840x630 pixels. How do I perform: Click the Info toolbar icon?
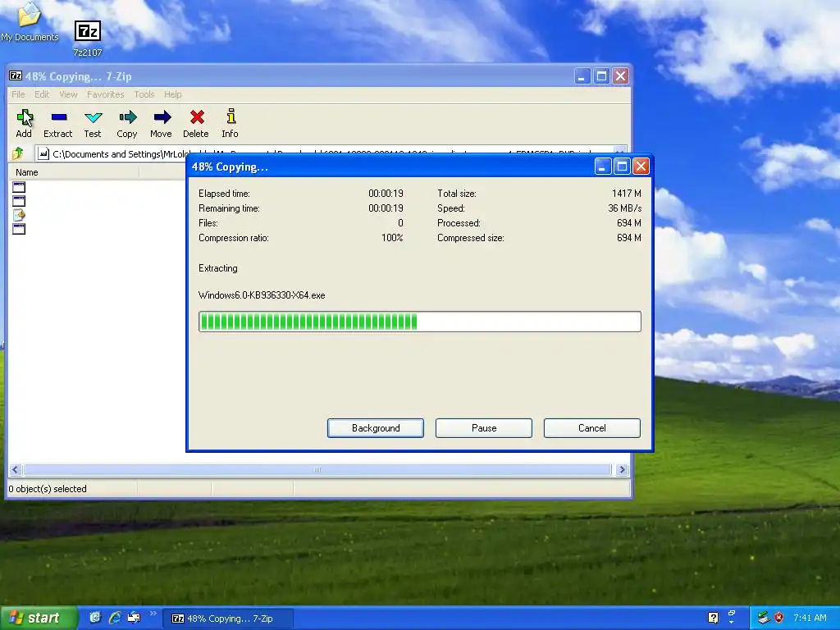(231, 123)
